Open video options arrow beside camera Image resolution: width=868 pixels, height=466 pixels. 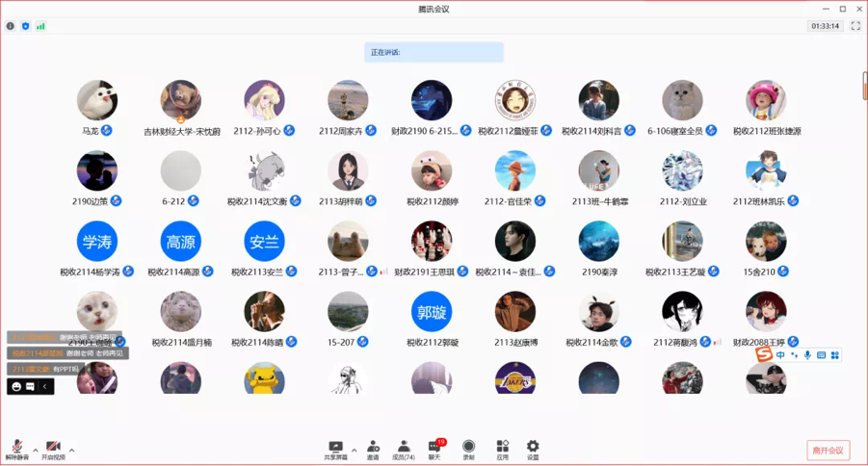71,450
